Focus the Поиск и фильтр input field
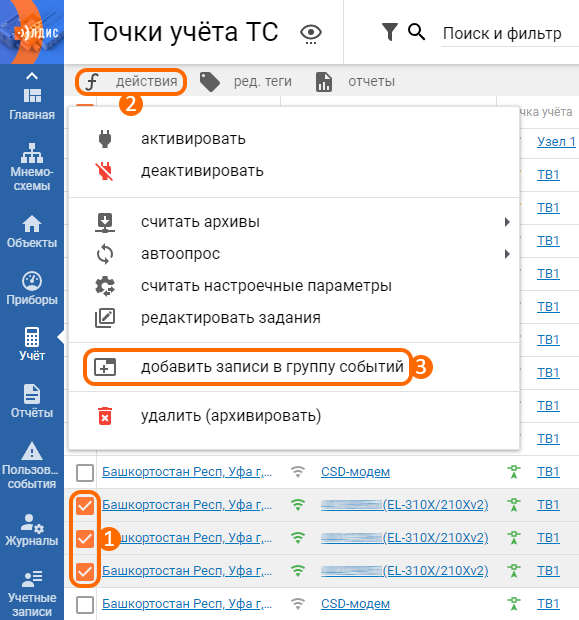Screen dimensions: 579x620 pos(510,34)
